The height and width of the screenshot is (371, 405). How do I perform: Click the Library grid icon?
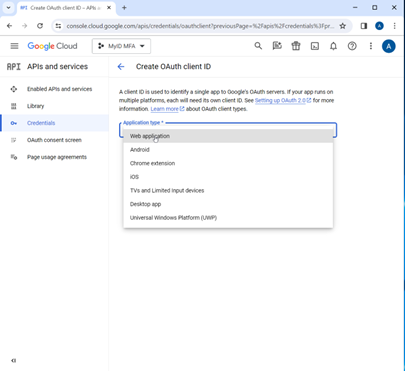14,106
